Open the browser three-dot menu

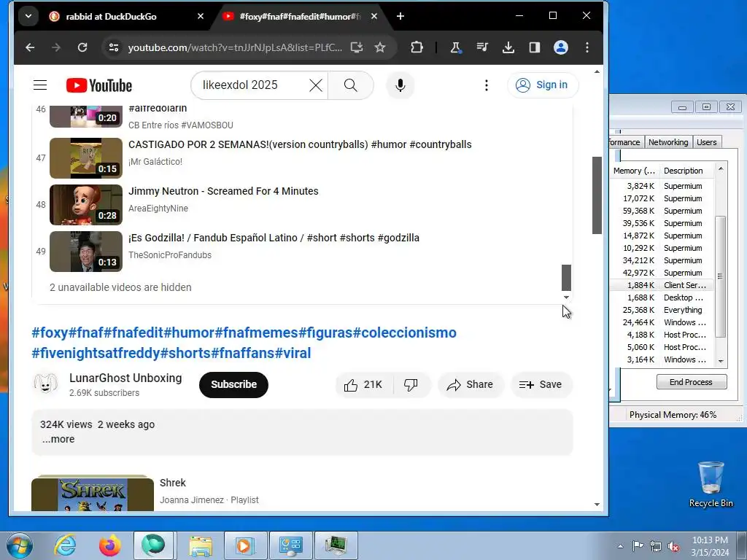(587, 47)
